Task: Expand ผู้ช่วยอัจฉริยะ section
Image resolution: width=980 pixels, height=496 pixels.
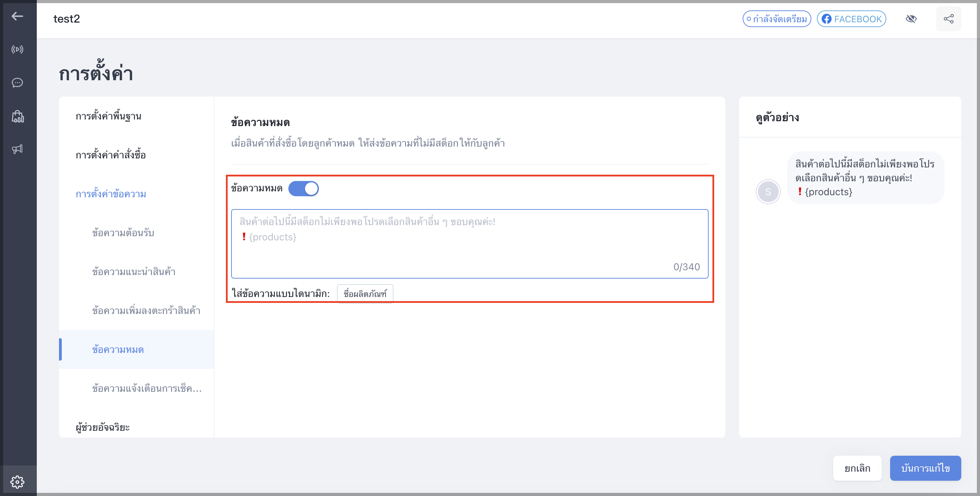Action: [x=103, y=427]
